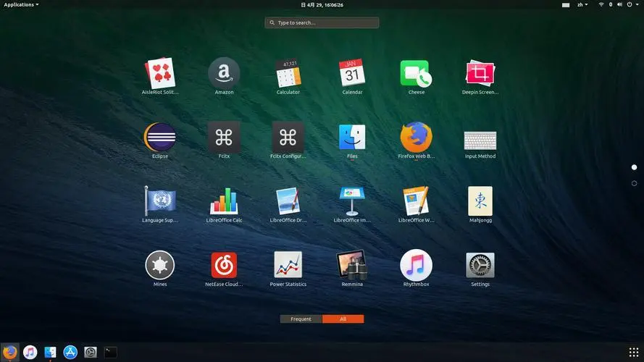
Task: Click the Firefox icon in the dock
Action: 10,352
